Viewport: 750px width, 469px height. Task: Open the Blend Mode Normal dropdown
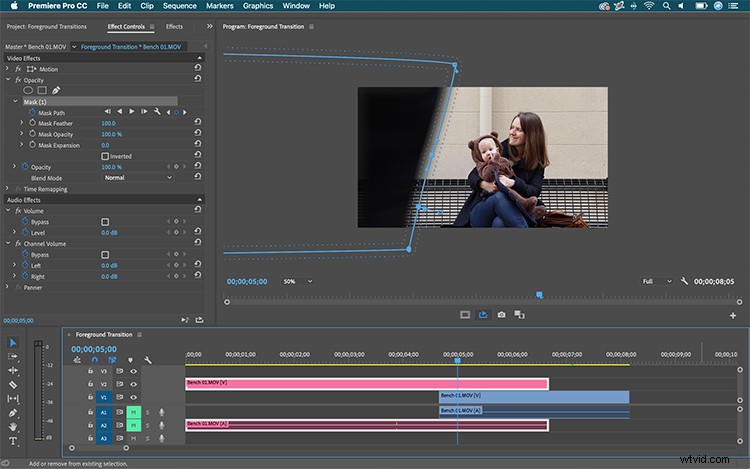coord(138,178)
